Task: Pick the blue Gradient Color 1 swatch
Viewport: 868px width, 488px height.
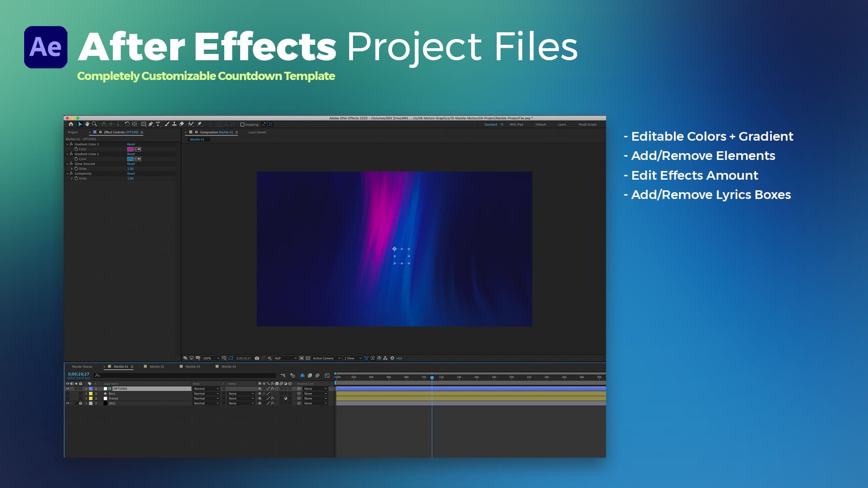Action: (130, 159)
